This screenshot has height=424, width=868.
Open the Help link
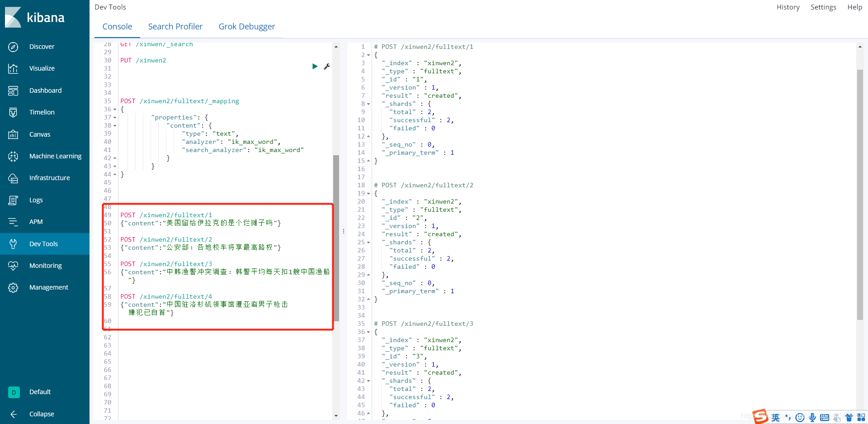(854, 7)
